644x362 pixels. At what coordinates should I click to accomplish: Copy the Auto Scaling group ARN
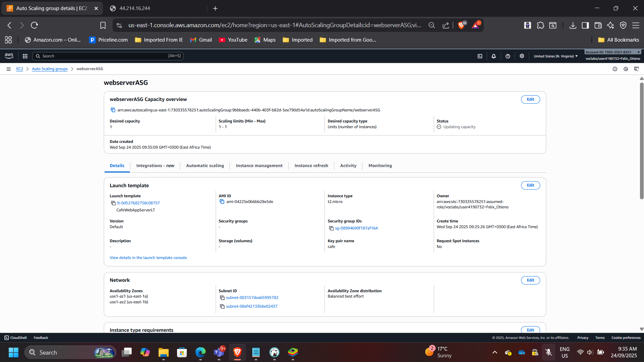[x=113, y=110]
